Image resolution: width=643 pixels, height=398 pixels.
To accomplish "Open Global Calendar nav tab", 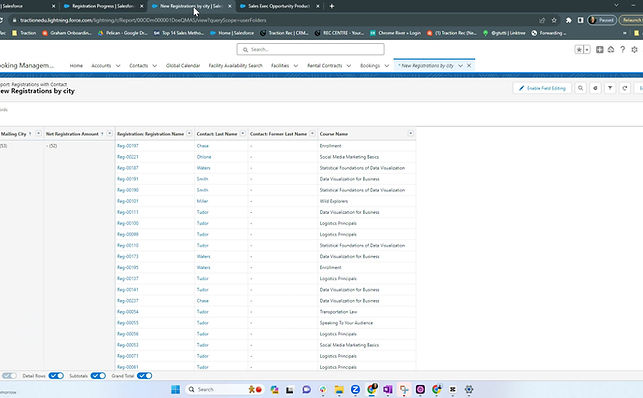I will pyautogui.click(x=183, y=66).
